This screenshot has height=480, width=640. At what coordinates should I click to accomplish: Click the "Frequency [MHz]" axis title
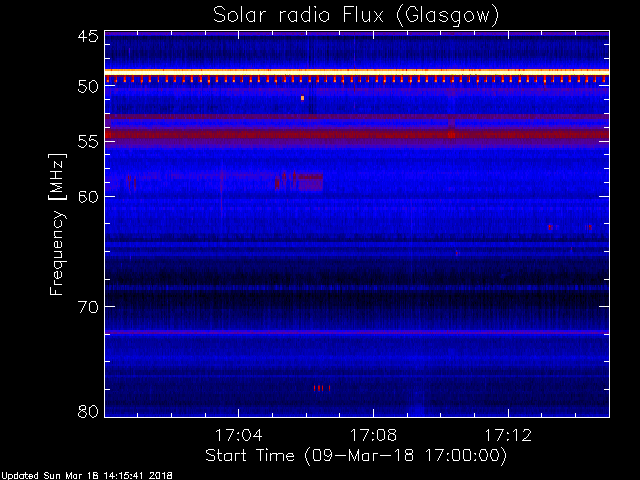(x=57, y=224)
